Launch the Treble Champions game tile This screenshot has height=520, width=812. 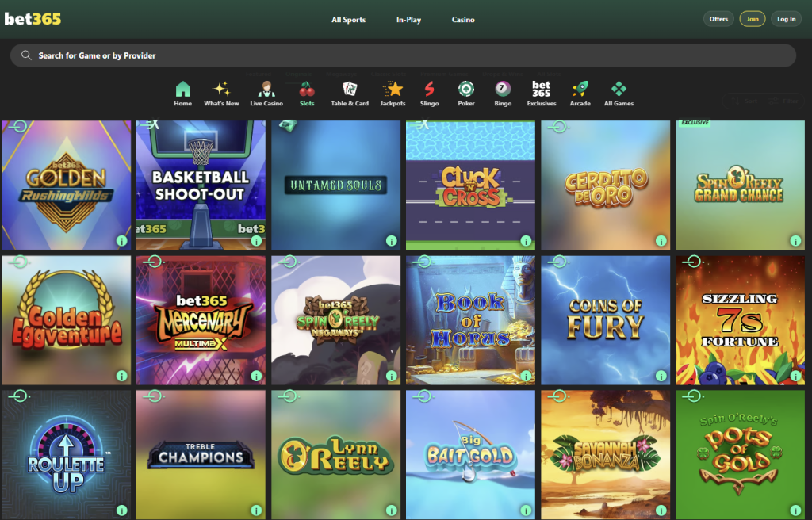(x=201, y=455)
